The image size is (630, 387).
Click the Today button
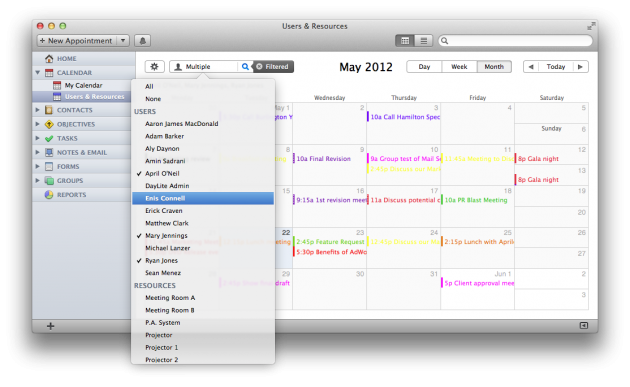click(556, 67)
